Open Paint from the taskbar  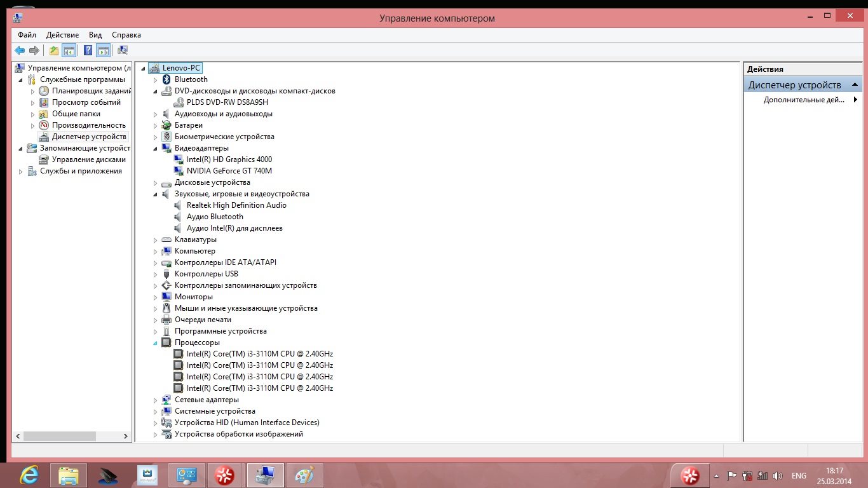pyautogui.click(x=304, y=475)
